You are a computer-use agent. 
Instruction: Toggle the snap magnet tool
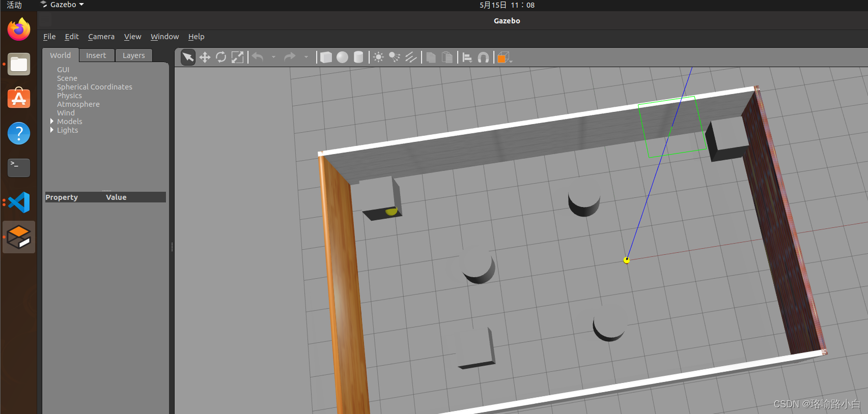click(x=483, y=57)
